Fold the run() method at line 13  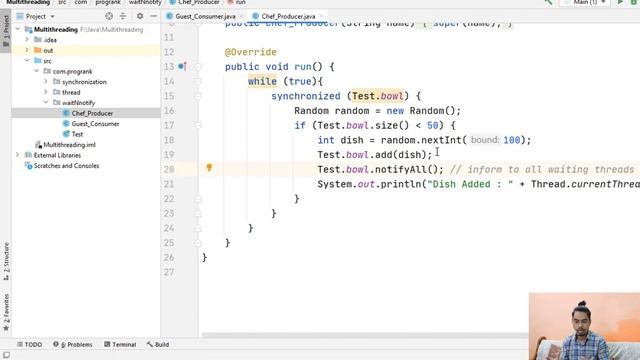click(198, 67)
